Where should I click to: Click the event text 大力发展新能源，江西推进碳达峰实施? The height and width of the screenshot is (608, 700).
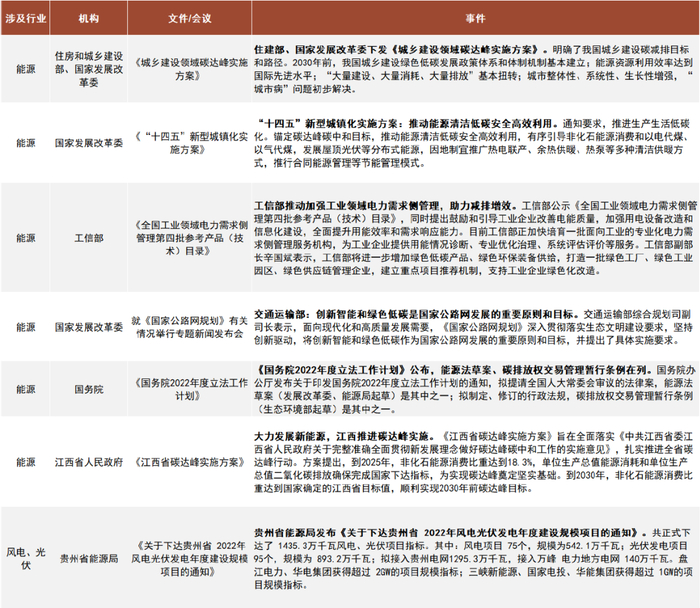coord(473,462)
